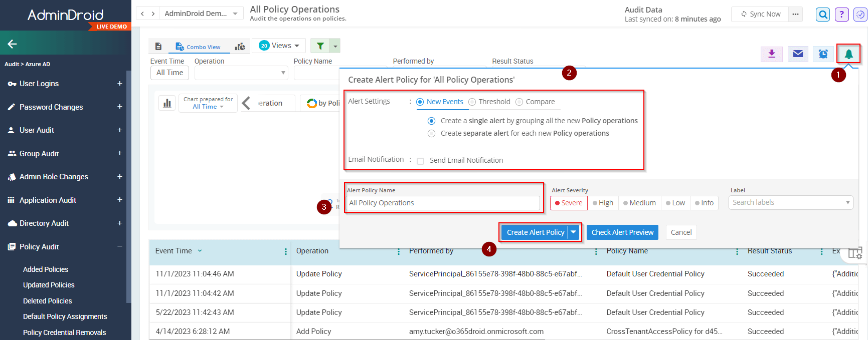The image size is (868, 340).
Task: Select the Threshold radio option
Action: tap(472, 102)
